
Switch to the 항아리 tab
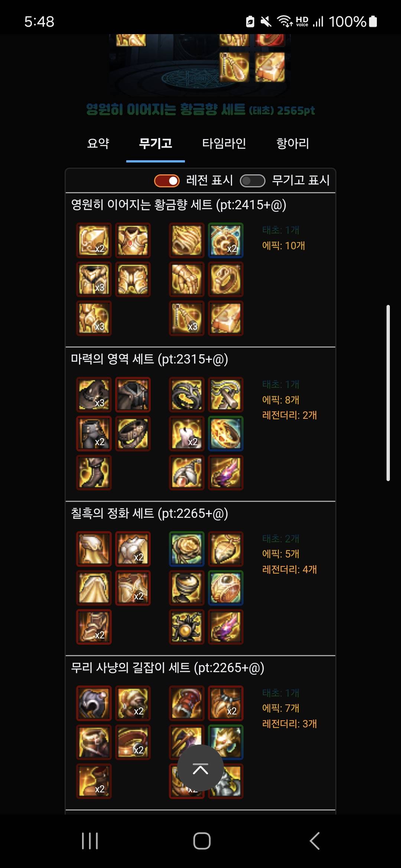[x=293, y=144]
